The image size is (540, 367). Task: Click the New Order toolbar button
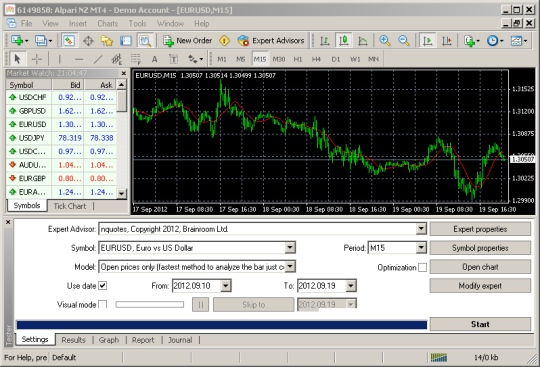pyautogui.click(x=188, y=41)
